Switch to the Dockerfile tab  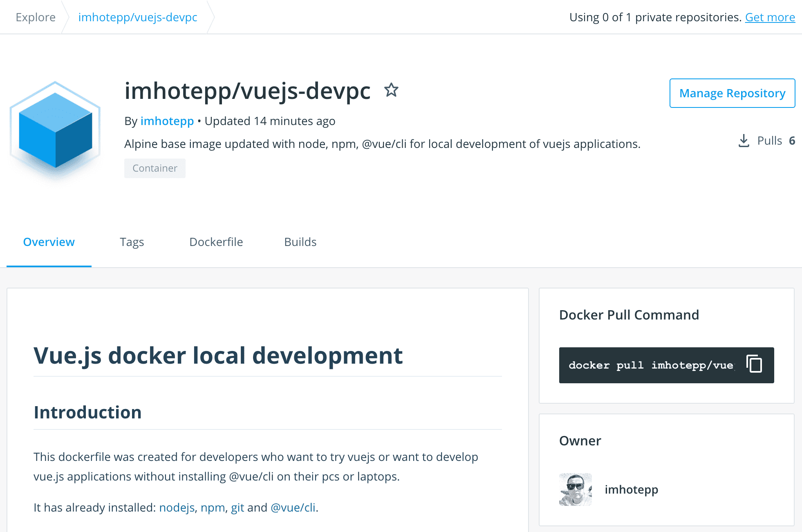[216, 242]
